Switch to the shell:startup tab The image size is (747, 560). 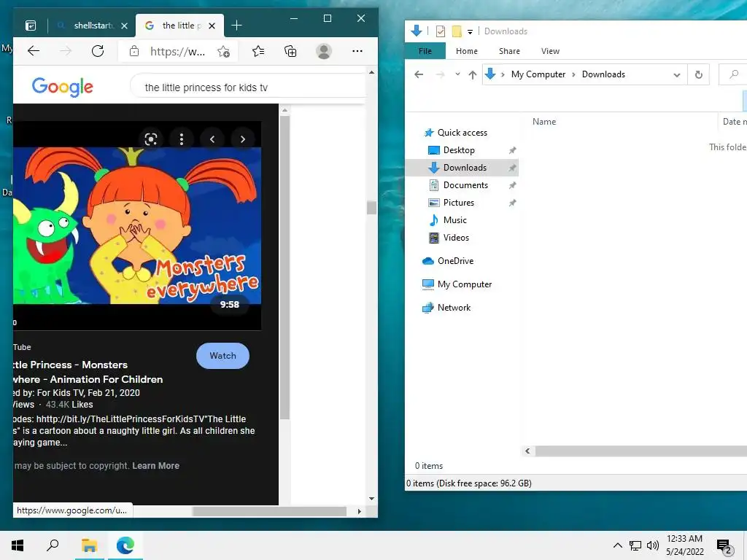coord(93,26)
